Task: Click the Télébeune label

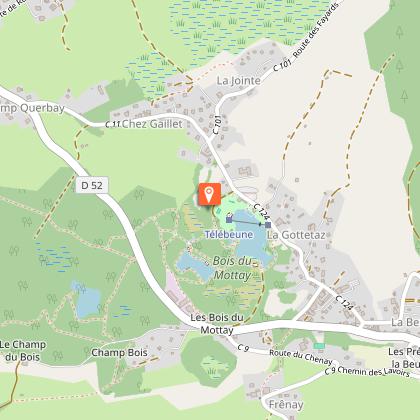Action: [x=229, y=235]
